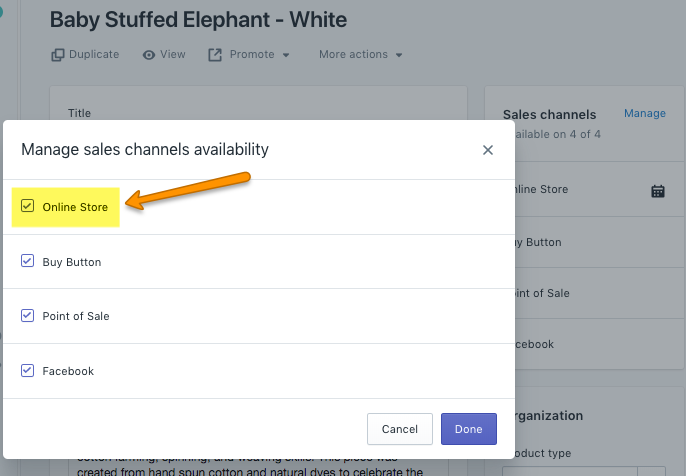
Task: Click the Sales channels heading in side panel
Action: 550,115
